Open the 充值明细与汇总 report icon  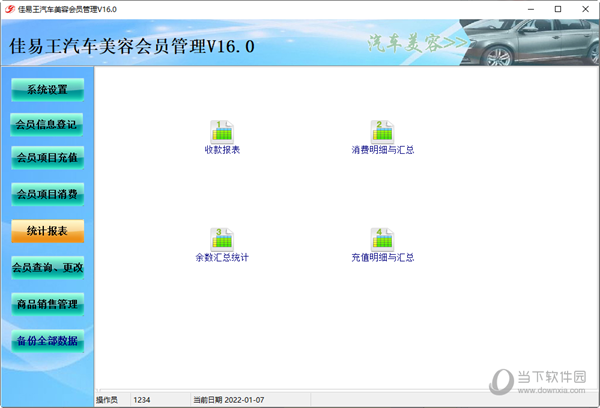click(382, 239)
